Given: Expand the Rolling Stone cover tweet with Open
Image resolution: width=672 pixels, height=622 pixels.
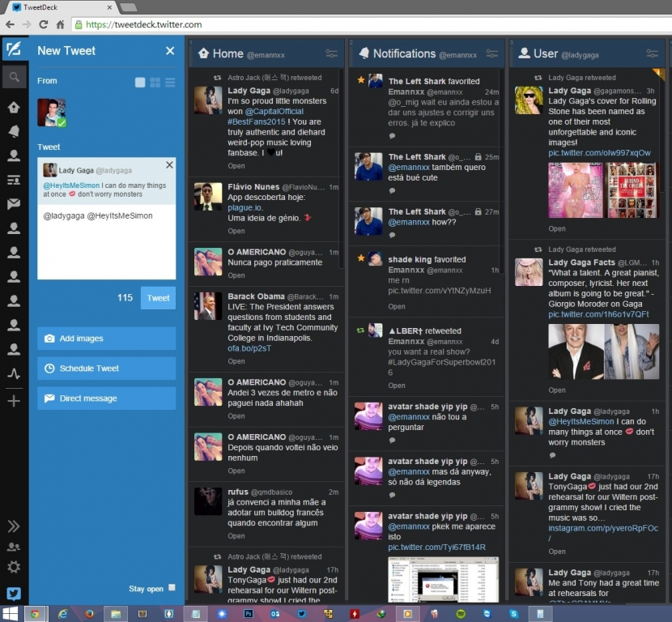Looking at the screenshot, I should coord(557,229).
